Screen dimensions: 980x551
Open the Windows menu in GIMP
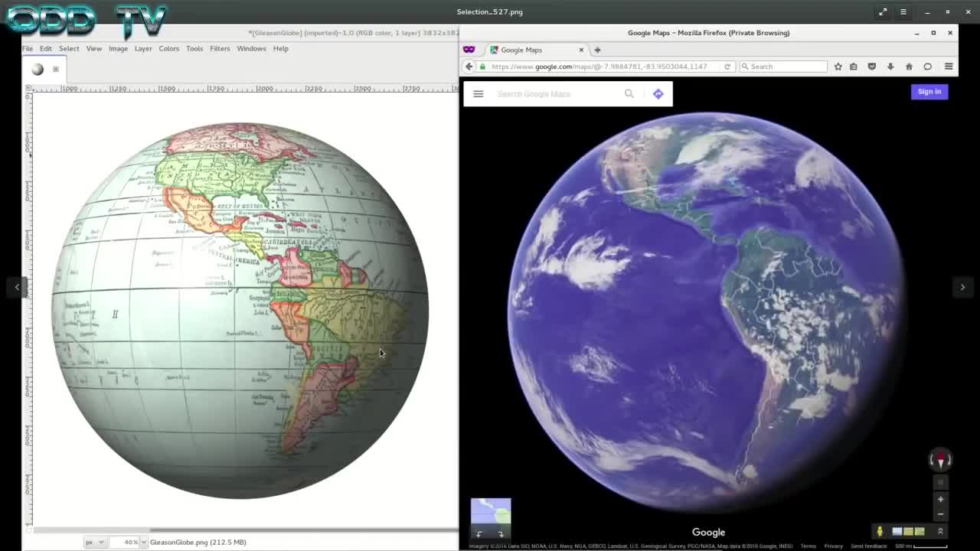point(251,48)
